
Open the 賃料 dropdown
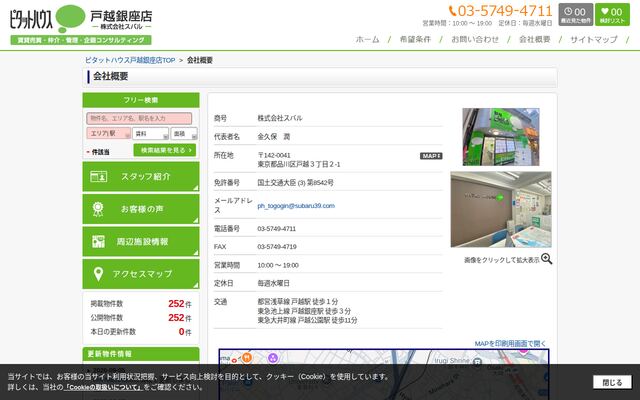click(150, 133)
